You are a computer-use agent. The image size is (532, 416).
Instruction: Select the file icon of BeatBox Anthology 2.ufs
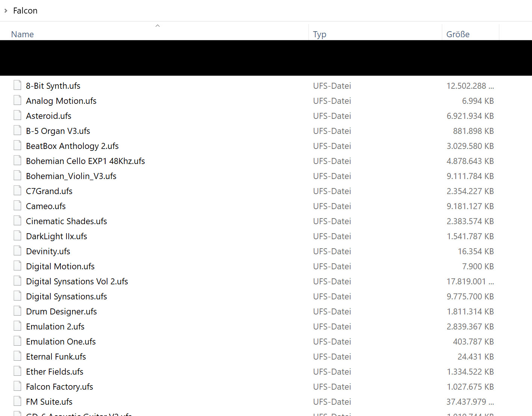17,146
